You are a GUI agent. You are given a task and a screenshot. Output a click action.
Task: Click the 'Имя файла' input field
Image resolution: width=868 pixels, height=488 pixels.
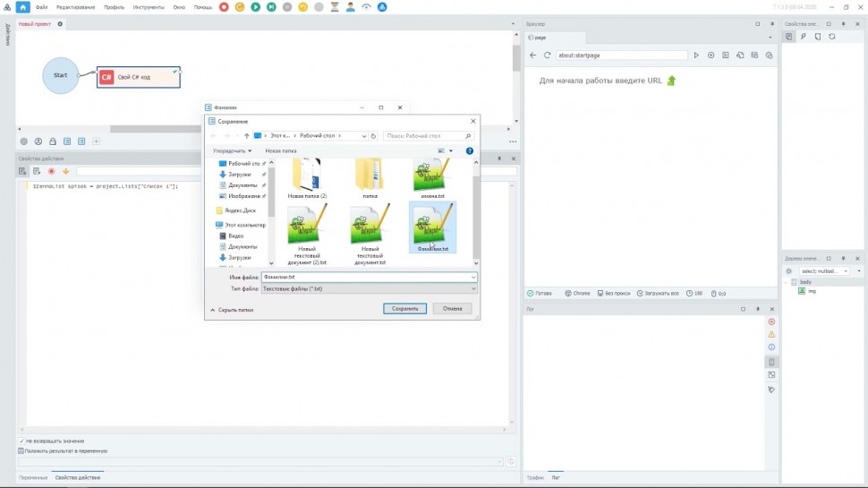367,278
